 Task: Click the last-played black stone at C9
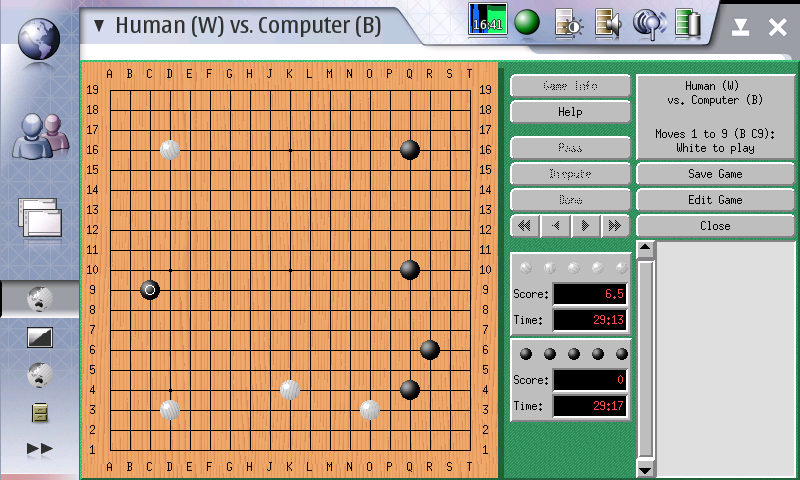coord(150,290)
